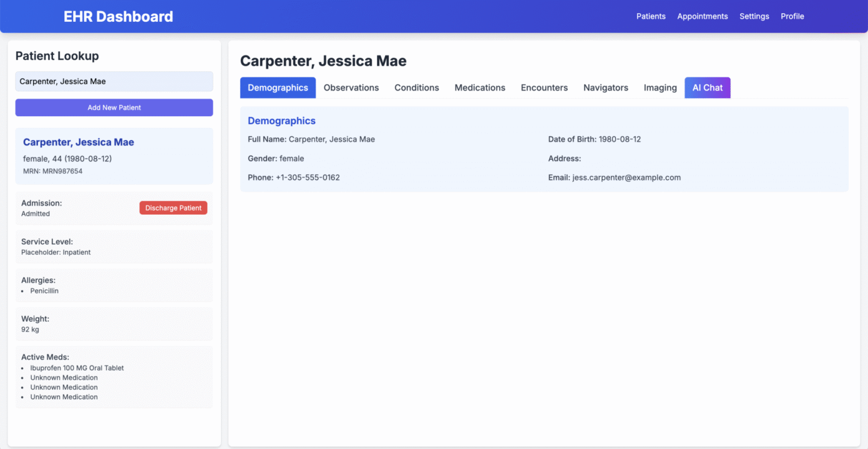Click the Gender: female field
The width and height of the screenshot is (868, 449).
pos(276,159)
